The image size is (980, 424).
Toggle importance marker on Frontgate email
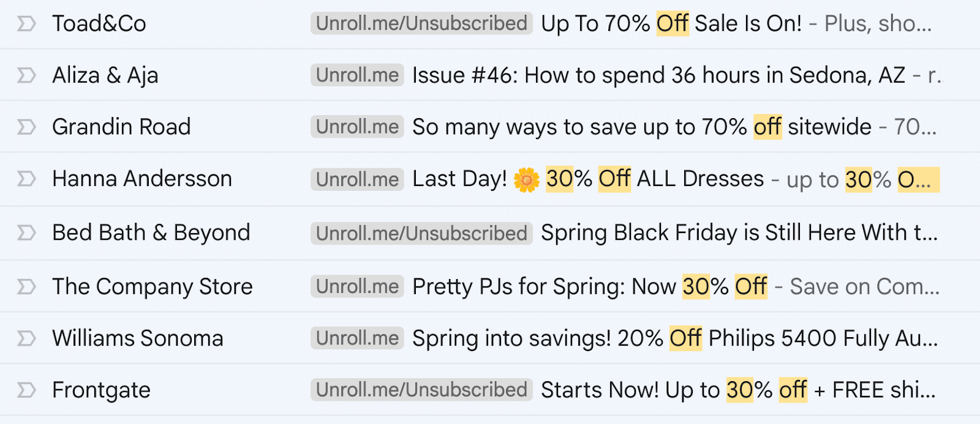[x=26, y=390]
